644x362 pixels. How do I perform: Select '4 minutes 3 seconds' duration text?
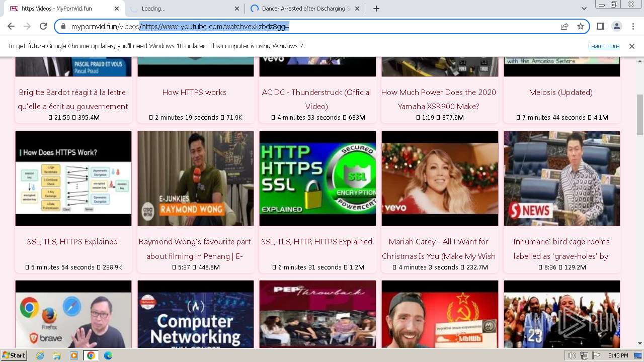click(429, 267)
